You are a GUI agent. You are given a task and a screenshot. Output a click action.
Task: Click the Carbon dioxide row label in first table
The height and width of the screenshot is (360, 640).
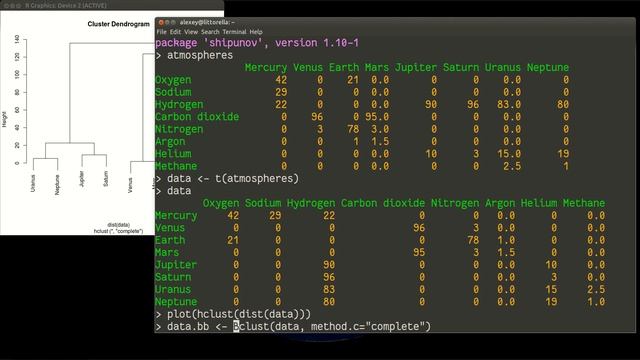click(197, 117)
